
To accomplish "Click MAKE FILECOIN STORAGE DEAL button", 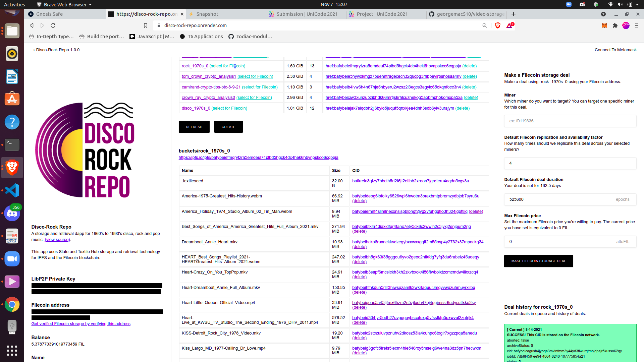I will tap(538, 261).
